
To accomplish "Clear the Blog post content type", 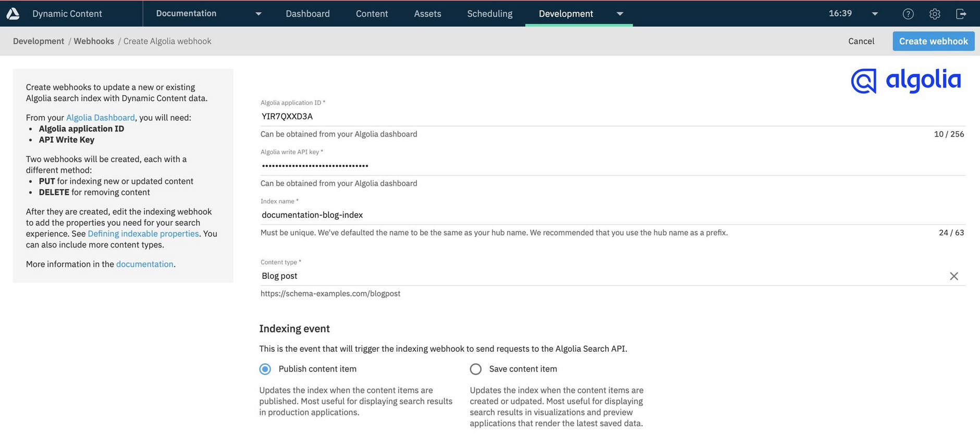I will coord(954,276).
